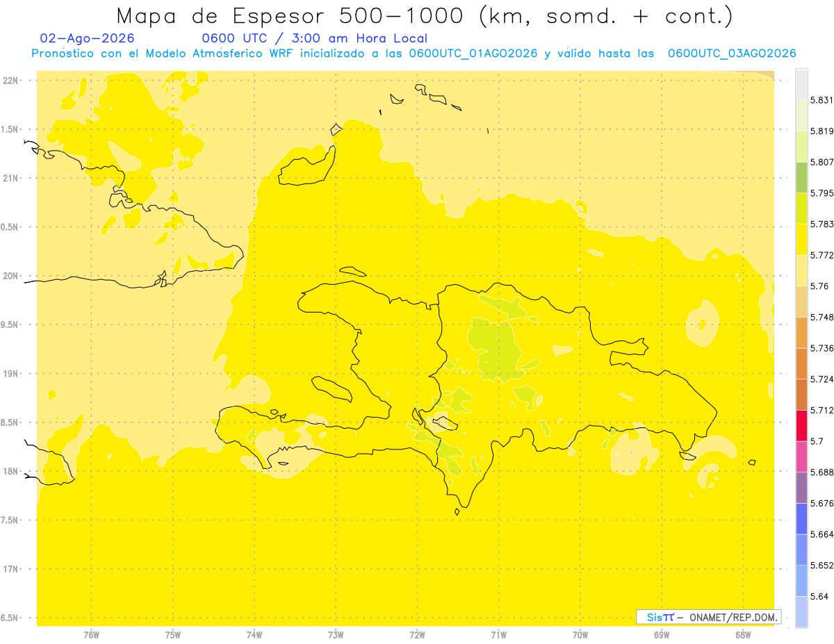This screenshot has width=834, height=644.
Task: Click the latitude label '18N'
Action: click(10, 472)
